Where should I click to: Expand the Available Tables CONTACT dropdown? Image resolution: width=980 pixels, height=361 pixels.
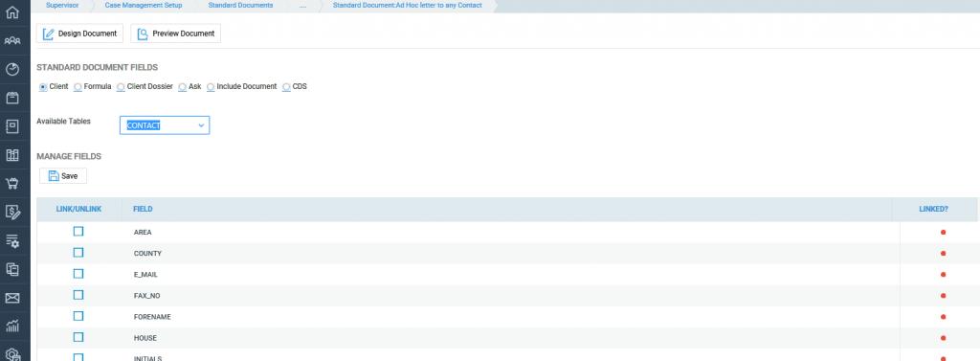(x=165, y=125)
